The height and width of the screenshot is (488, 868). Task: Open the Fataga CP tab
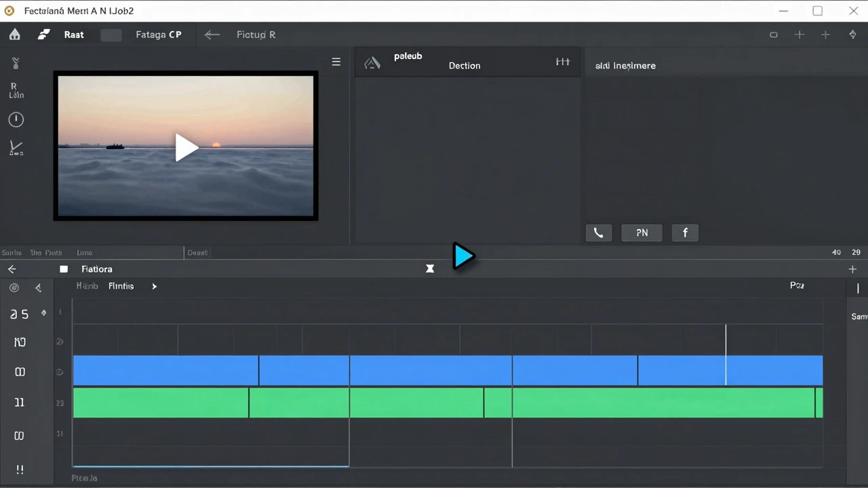click(x=159, y=35)
